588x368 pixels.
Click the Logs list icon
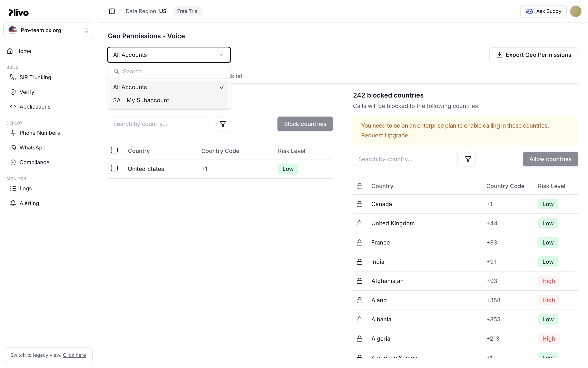13,189
